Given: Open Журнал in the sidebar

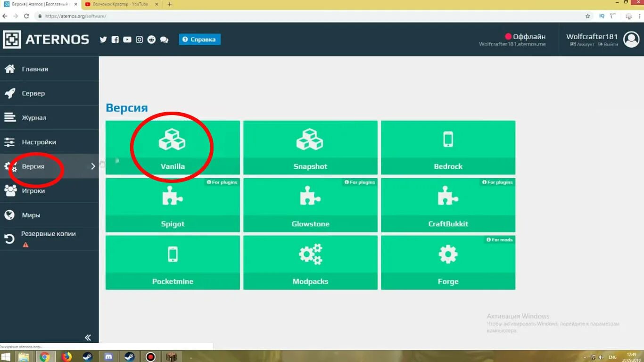Looking at the screenshot, I should (x=49, y=118).
